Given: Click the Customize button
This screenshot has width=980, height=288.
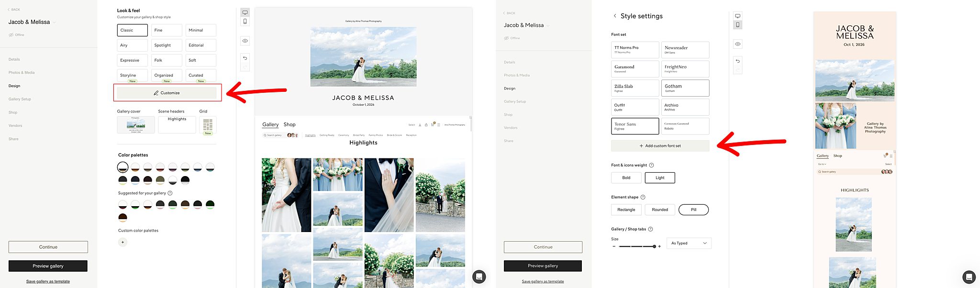Looking at the screenshot, I should coord(167,93).
